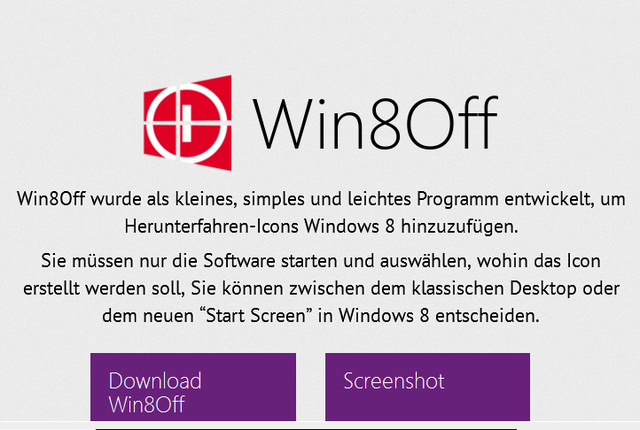Click the word 'Software' in the second paragraph
The height and width of the screenshot is (430, 640).
point(240,261)
